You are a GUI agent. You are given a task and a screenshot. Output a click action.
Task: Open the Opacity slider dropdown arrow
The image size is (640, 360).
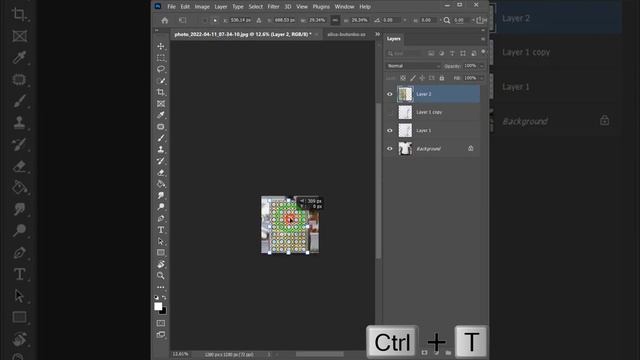(482, 66)
